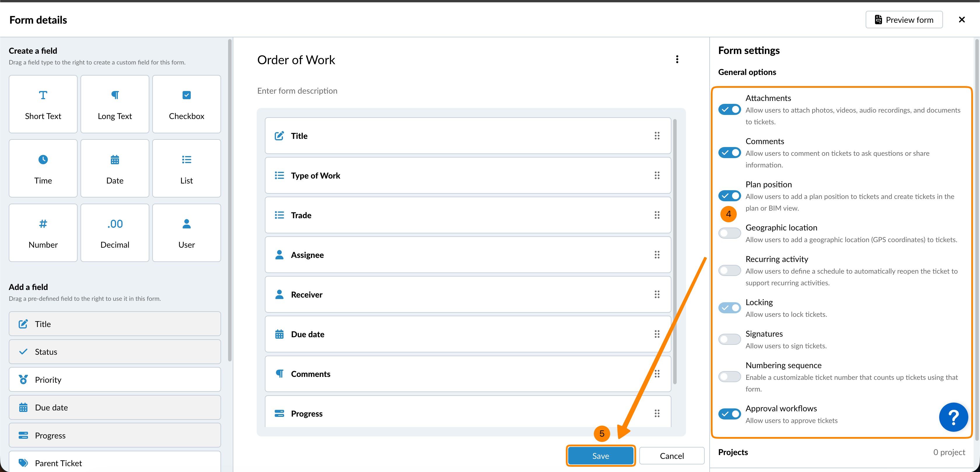Screen dimensions: 980x472
Task: Choose the Decimal field type tile
Action: (x=115, y=232)
